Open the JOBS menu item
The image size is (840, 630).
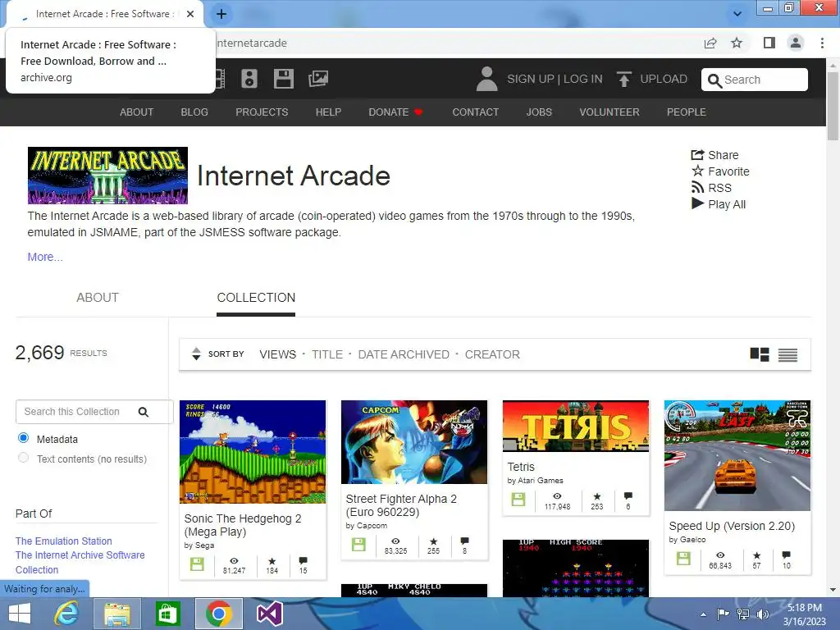point(539,112)
